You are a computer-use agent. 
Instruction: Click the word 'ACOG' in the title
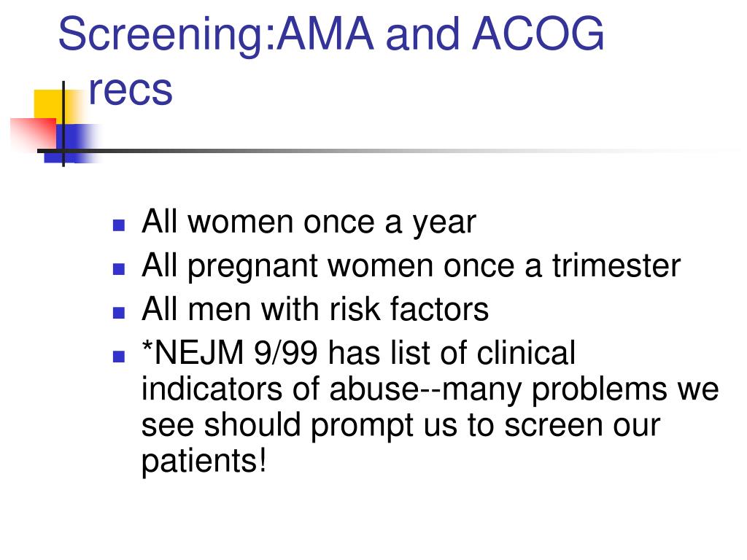[x=538, y=34]
